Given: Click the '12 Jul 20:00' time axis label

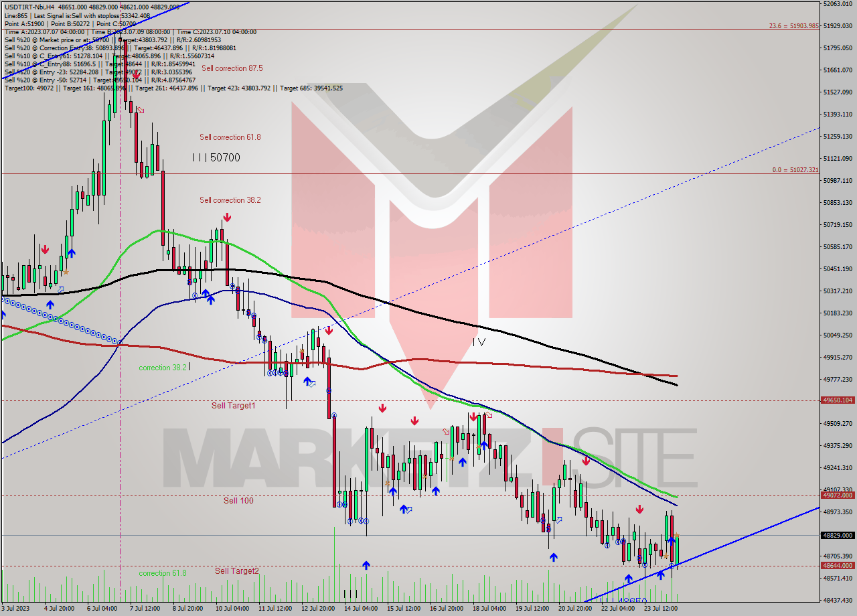Looking at the screenshot, I should 317,609.
